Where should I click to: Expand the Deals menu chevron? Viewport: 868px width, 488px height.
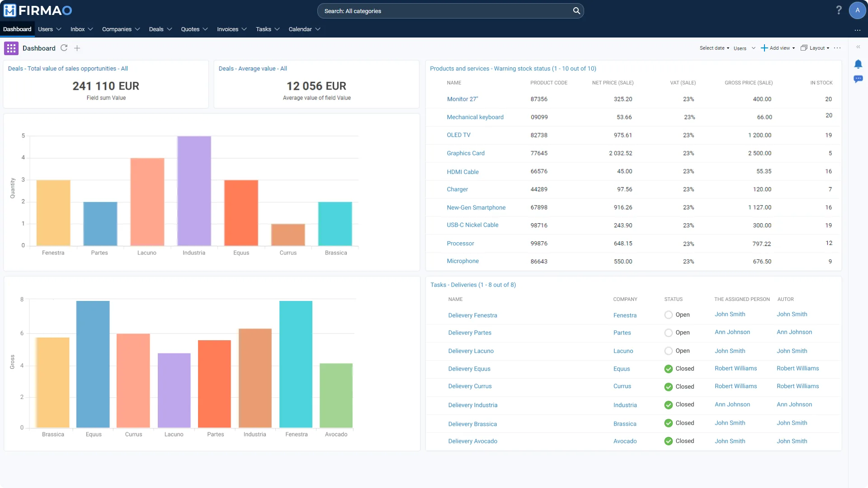(170, 29)
